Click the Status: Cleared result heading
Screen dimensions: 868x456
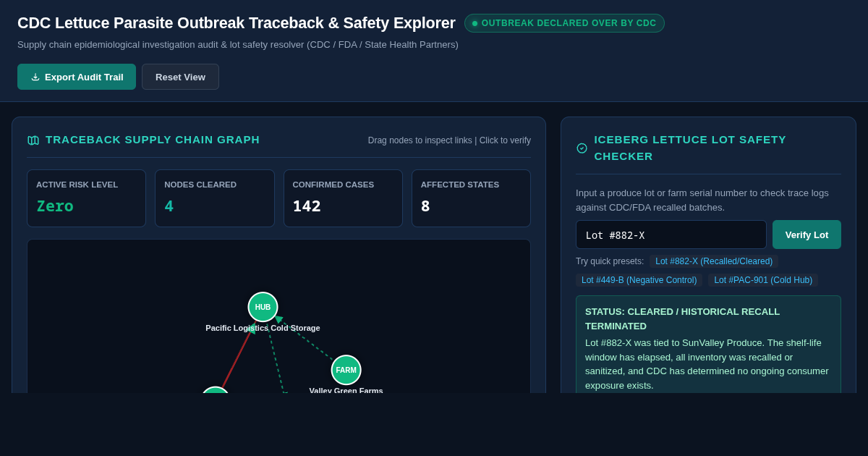(x=682, y=318)
